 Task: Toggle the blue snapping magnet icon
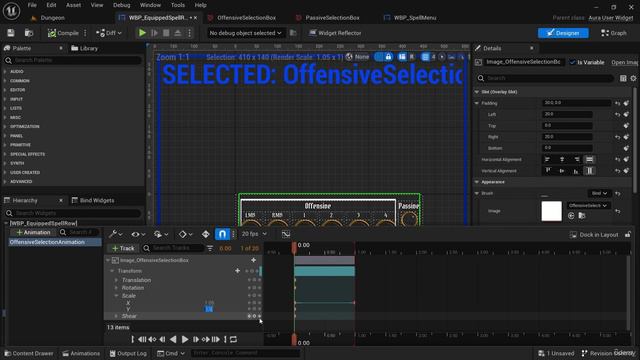[222, 234]
